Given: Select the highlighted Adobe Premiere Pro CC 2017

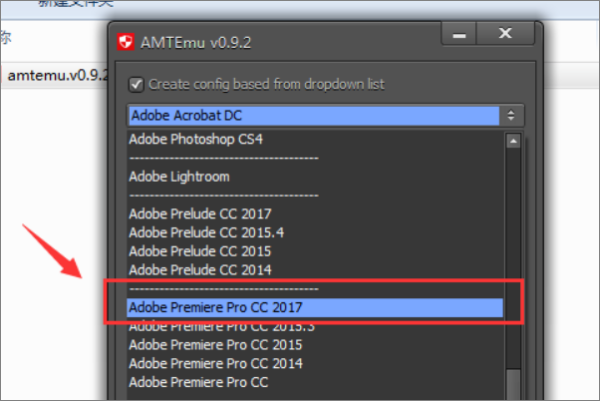Looking at the screenshot, I should pyautogui.click(x=215, y=307).
